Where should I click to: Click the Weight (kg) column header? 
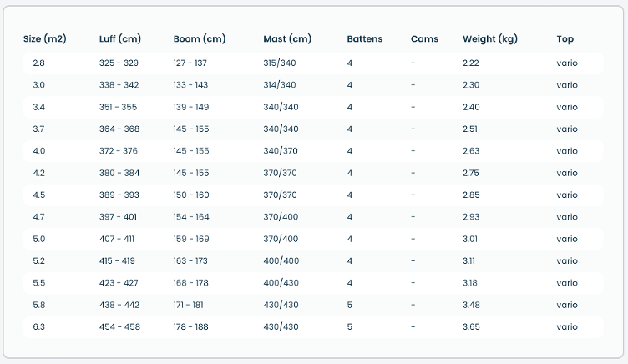pyautogui.click(x=490, y=39)
